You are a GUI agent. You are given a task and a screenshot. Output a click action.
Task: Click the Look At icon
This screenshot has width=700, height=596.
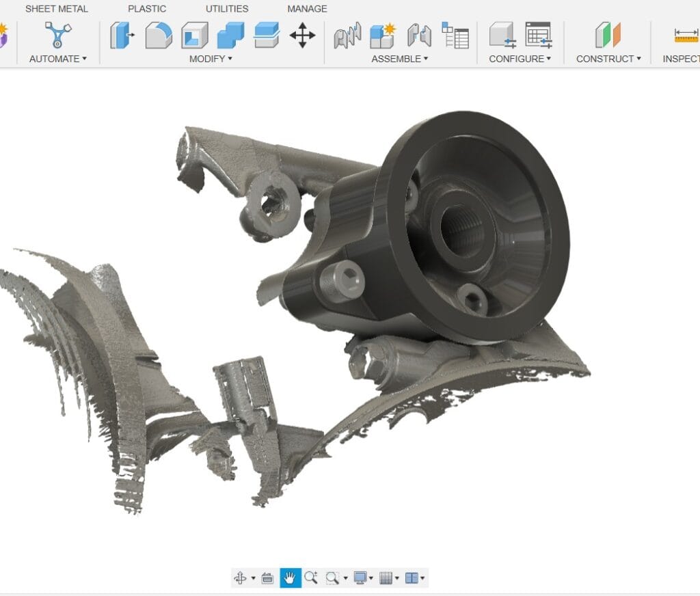click(268, 578)
